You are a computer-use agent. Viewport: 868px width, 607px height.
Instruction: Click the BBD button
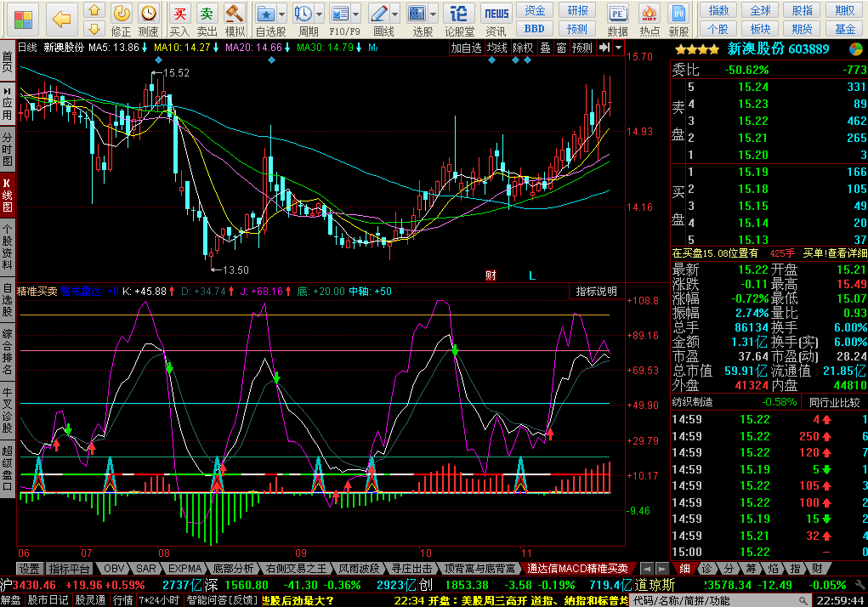point(535,29)
